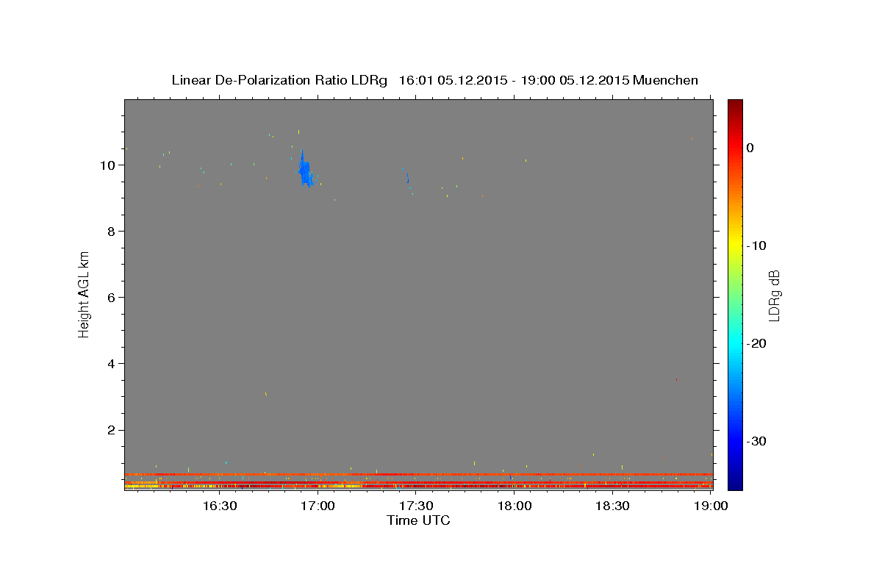Click the colorbar value 0 label
This screenshot has width=882, height=588.
click(x=750, y=148)
